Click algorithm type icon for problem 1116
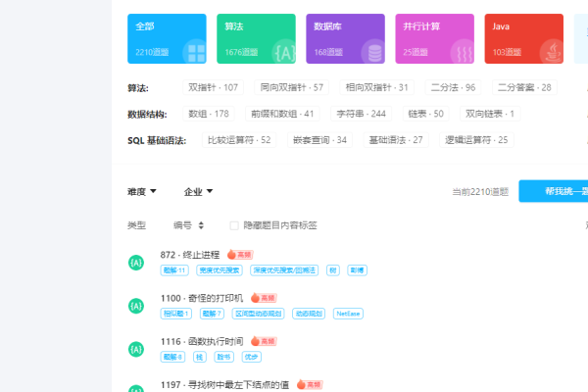 point(136,349)
